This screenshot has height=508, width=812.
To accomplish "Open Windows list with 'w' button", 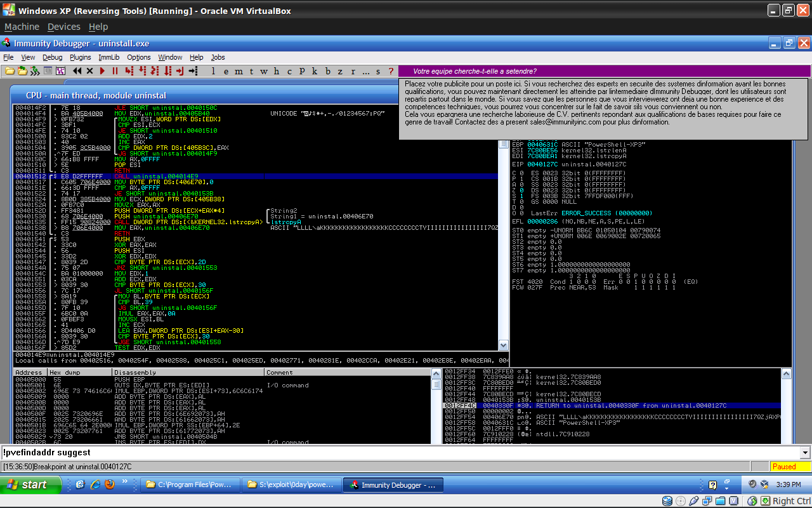I will point(264,70).
